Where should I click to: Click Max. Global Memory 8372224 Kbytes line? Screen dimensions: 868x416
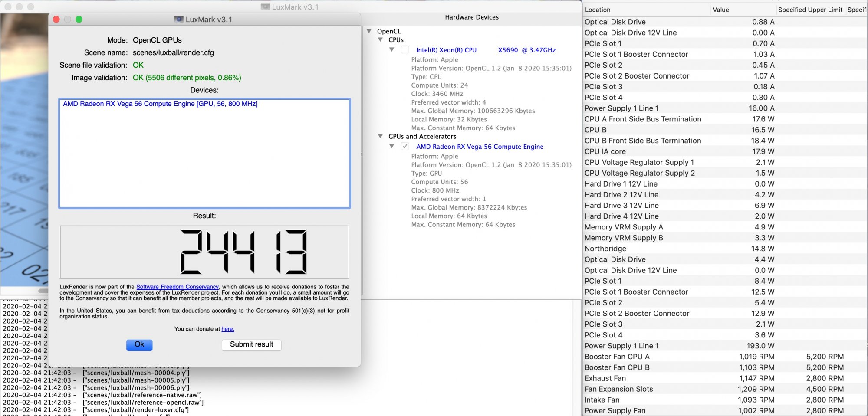(469, 207)
